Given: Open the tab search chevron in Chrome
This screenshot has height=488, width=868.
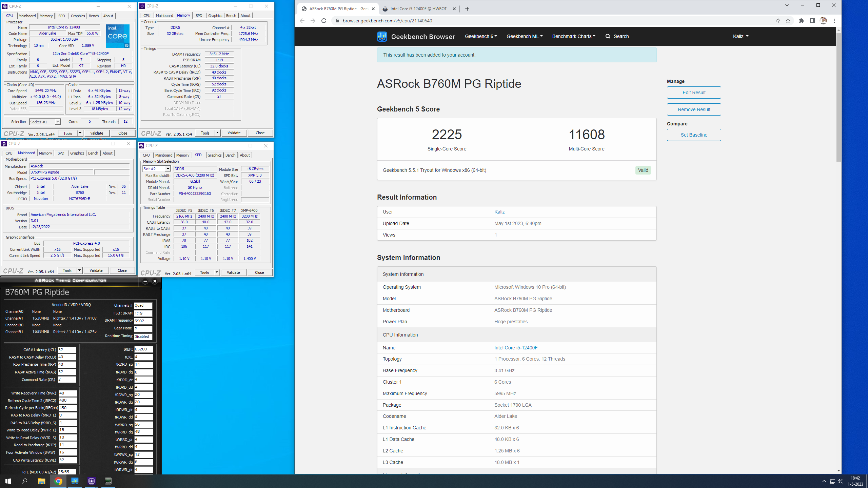Looking at the screenshot, I should click(787, 5).
